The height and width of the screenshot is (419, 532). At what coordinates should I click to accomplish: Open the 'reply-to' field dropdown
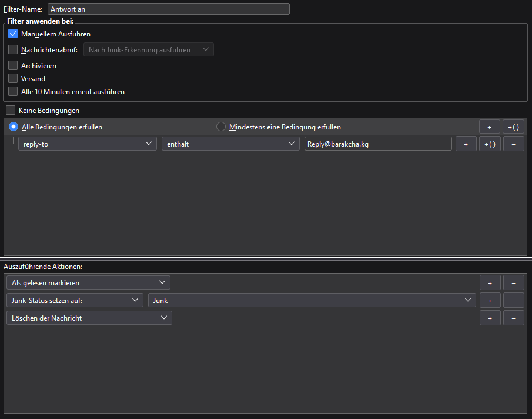pos(88,144)
